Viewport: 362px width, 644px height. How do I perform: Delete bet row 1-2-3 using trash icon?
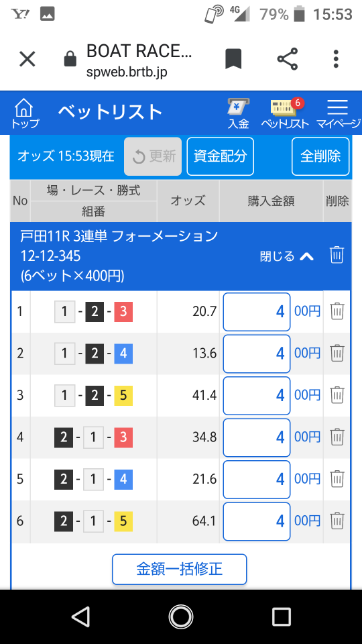click(x=337, y=311)
